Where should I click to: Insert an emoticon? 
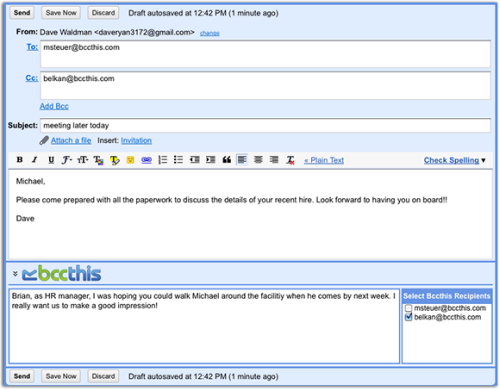click(130, 160)
